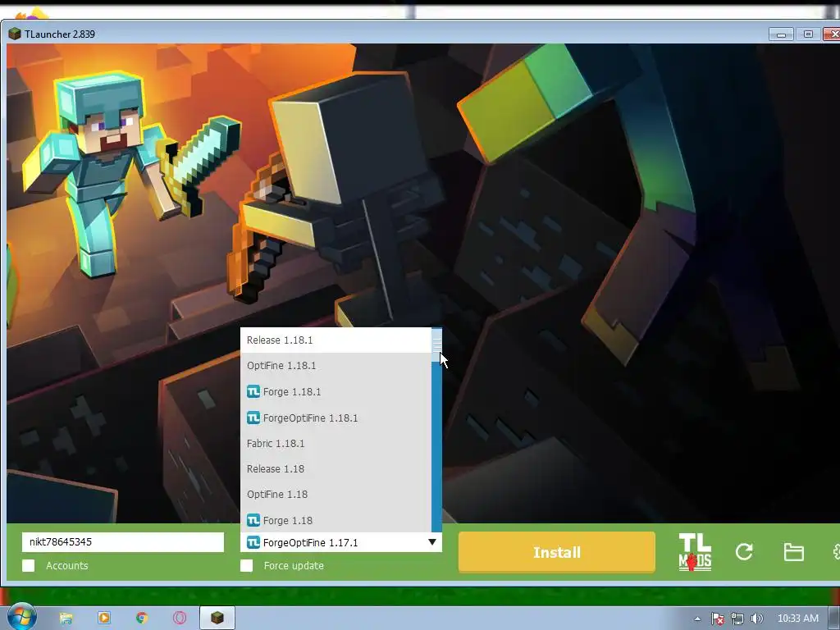The width and height of the screenshot is (840, 630).
Task: Focus the username field nikt78645345
Action: click(x=123, y=541)
